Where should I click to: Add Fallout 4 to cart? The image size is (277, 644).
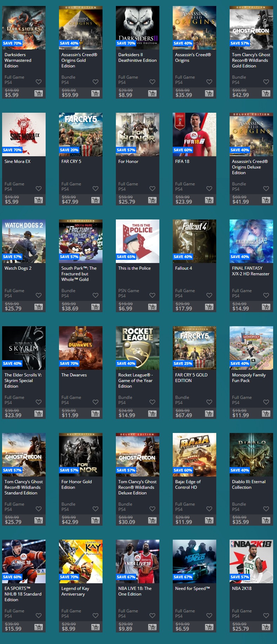tap(209, 307)
